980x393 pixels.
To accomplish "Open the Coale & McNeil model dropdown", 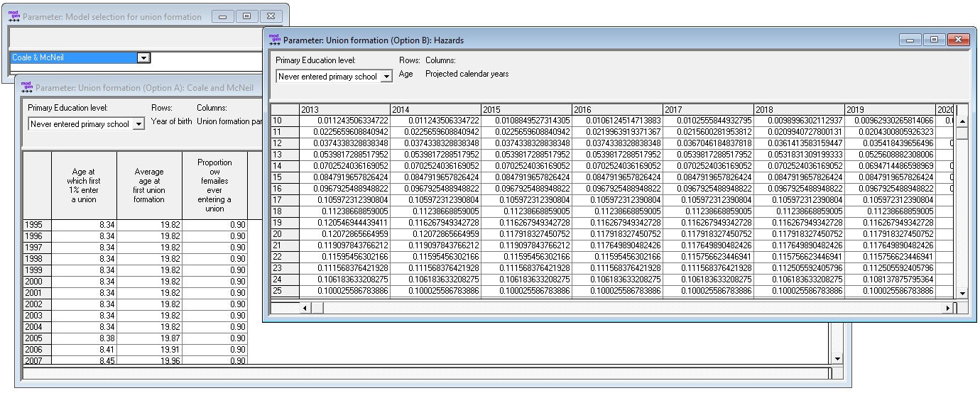I will click(143, 58).
